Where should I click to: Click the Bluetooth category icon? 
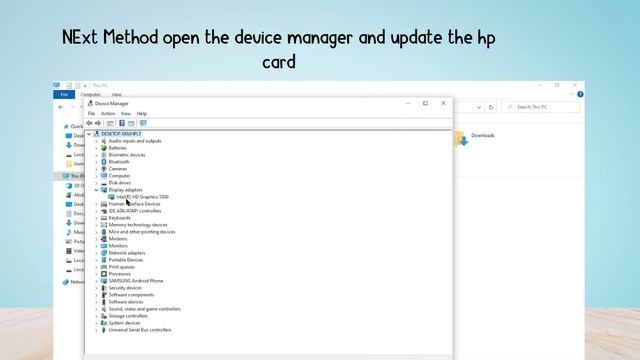click(104, 162)
